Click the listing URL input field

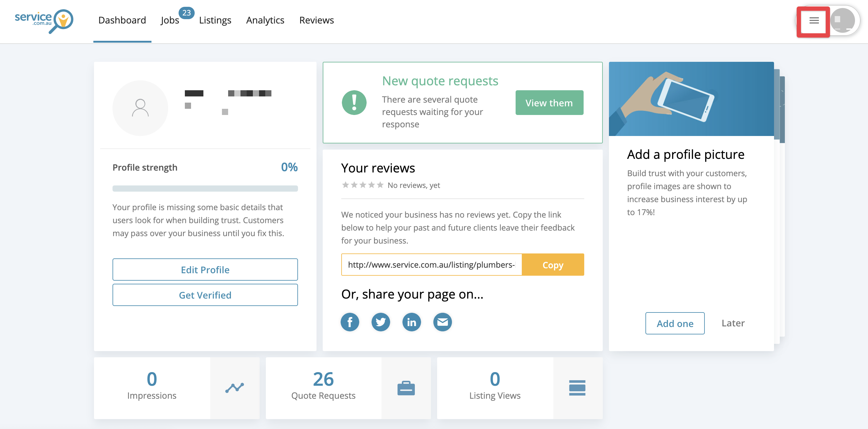(x=431, y=265)
